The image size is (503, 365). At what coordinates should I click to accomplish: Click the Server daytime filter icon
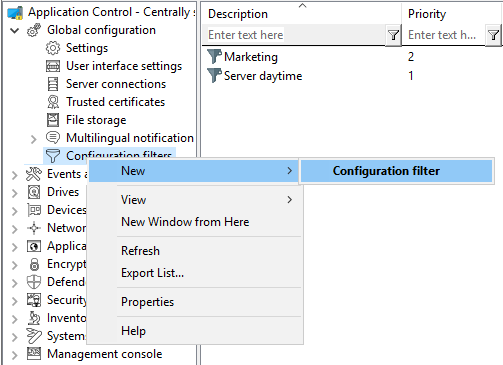214,75
